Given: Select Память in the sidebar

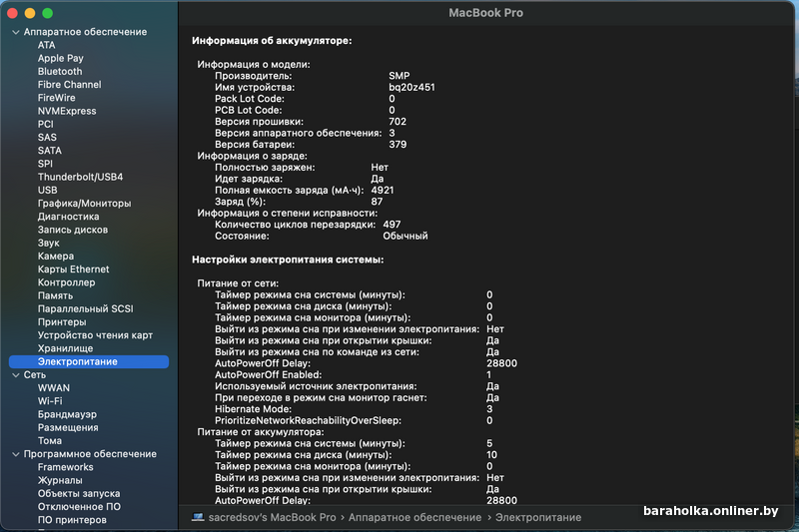Looking at the screenshot, I should [55, 295].
